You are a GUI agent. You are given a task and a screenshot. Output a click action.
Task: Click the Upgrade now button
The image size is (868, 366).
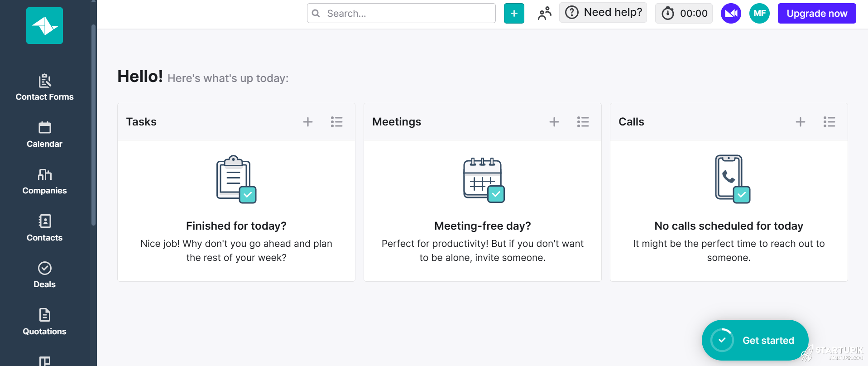(x=816, y=14)
